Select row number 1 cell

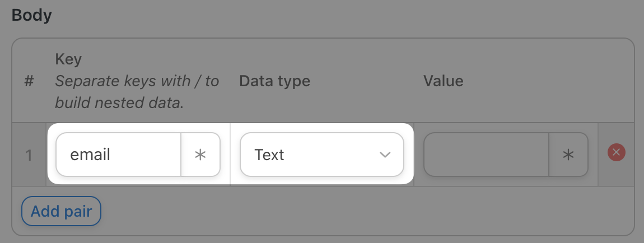(x=29, y=155)
